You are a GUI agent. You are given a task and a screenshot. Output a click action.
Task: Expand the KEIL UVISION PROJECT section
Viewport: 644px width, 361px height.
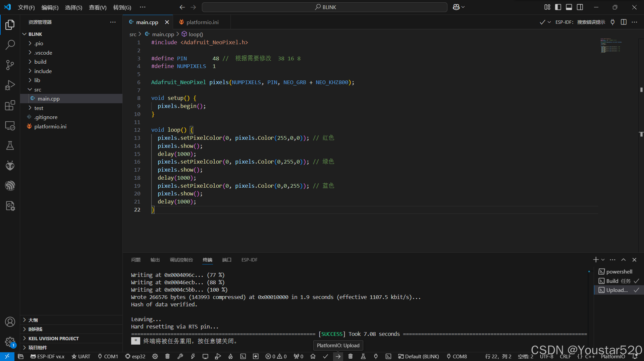71,339
